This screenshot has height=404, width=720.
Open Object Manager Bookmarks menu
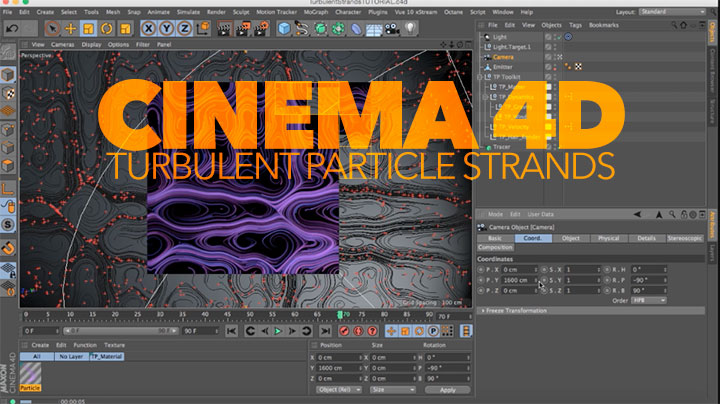point(604,25)
